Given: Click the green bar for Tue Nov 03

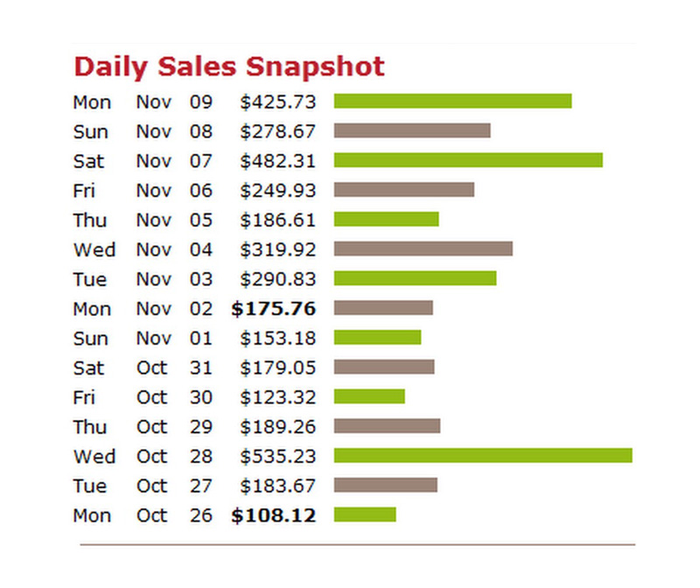Looking at the screenshot, I should (x=415, y=278).
